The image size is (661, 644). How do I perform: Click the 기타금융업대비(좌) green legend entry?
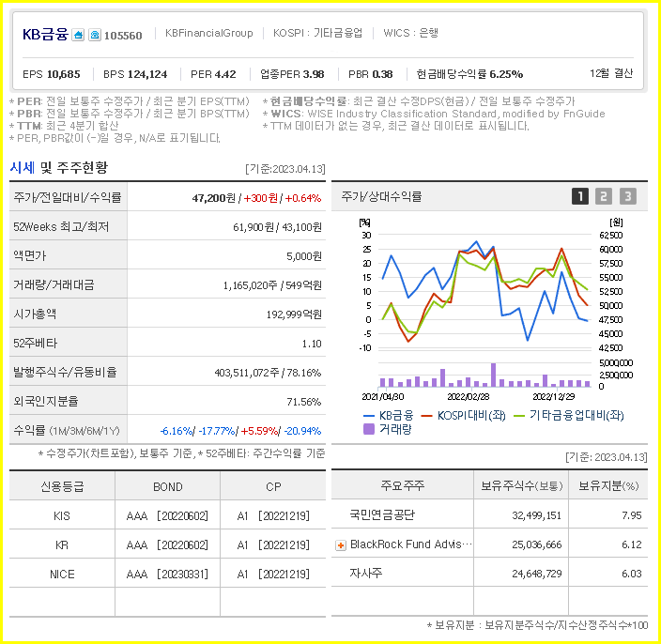pos(569,416)
